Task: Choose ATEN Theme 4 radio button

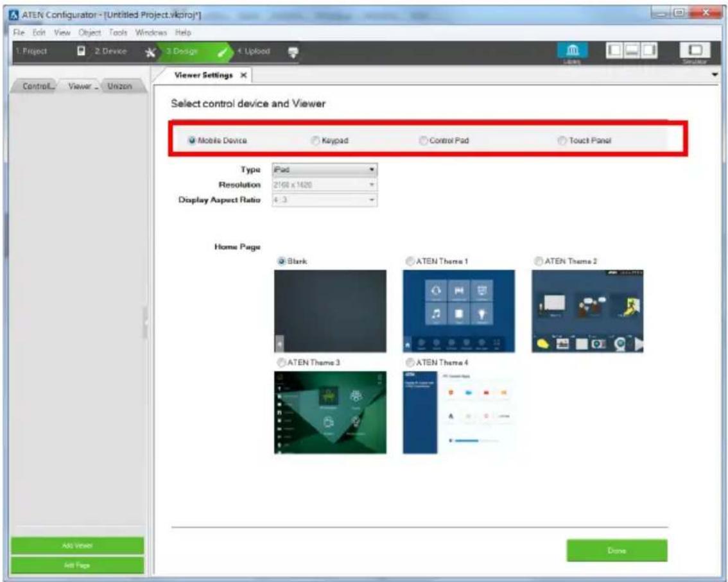Action: pos(410,362)
